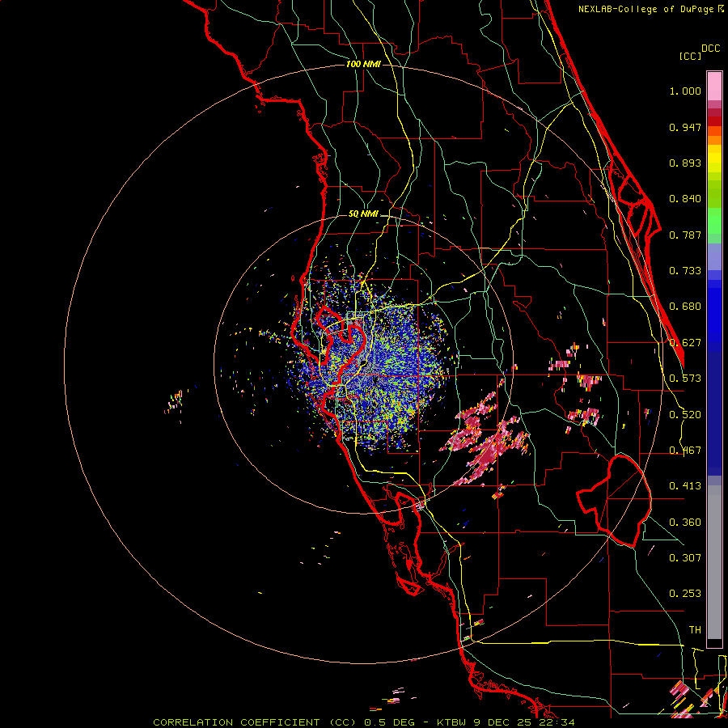This screenshot has height=728, width=728.
Task: Click the 0.573 scale value
Action: (x=685, y=379)
